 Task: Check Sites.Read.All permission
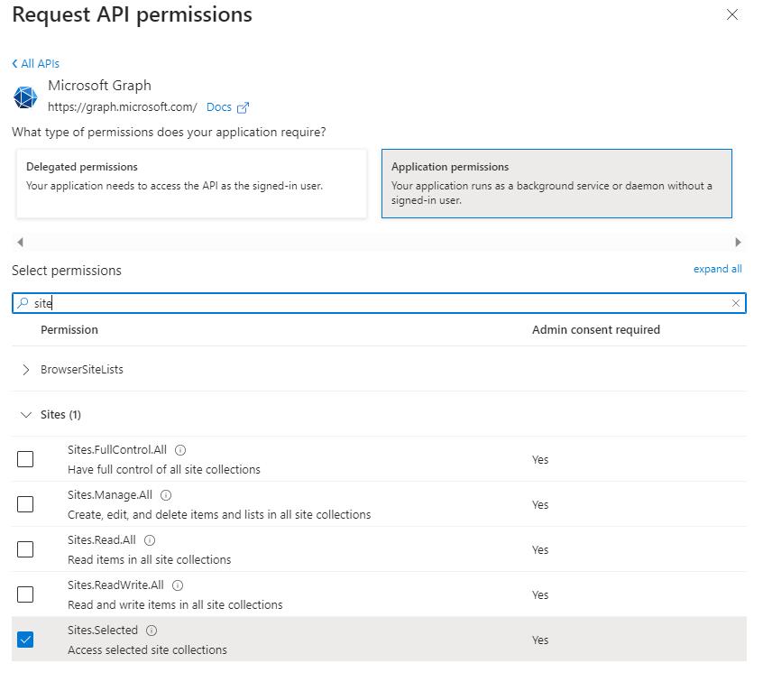(25, 549)
